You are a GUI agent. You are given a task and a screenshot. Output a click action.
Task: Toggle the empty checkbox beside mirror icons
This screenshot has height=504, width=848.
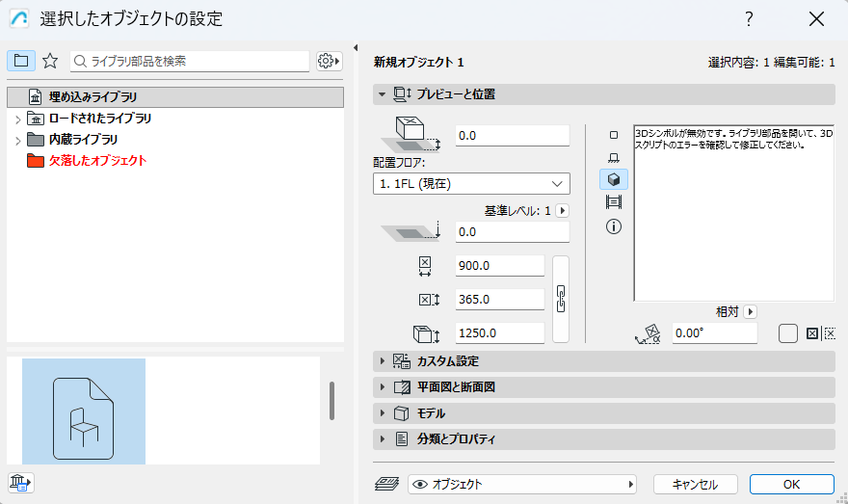click(788, 333)
